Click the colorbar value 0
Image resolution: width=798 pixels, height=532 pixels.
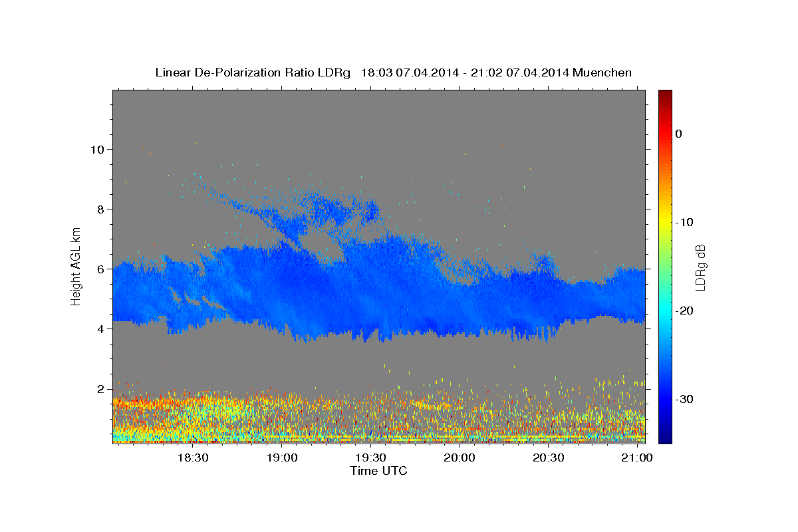click(x=679, y=134)
